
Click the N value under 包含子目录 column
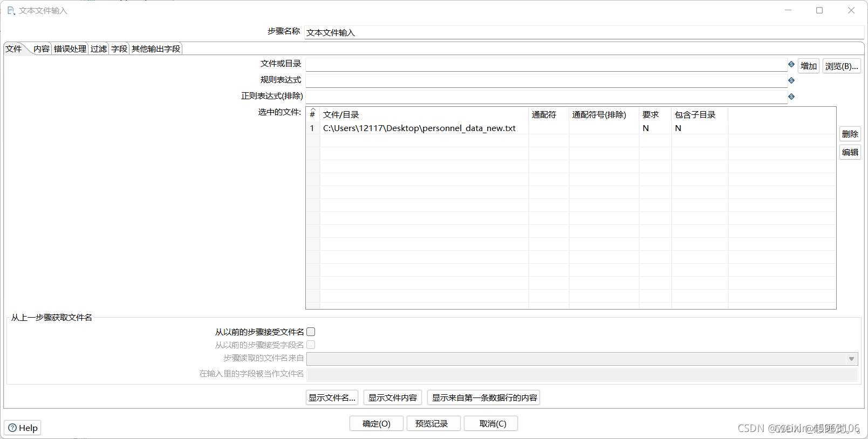tap(678, 128)
